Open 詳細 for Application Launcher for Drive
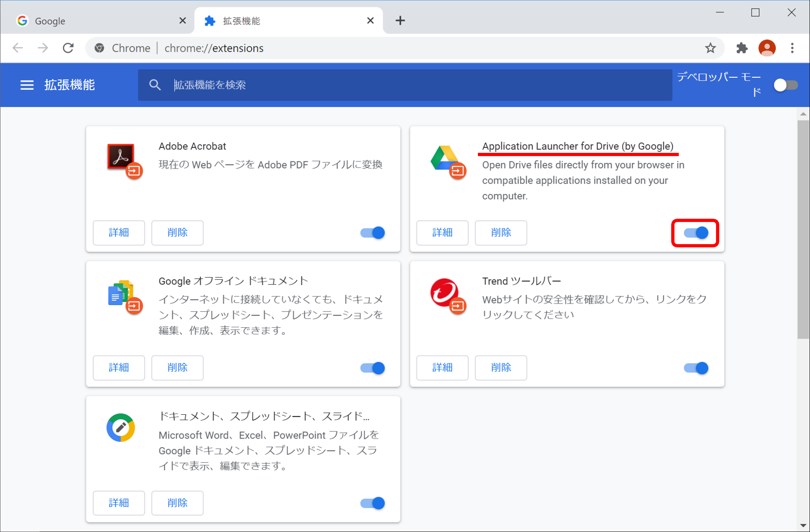This screenshot has width=810, height=532. pyautogui.click(x=442, y=233)
